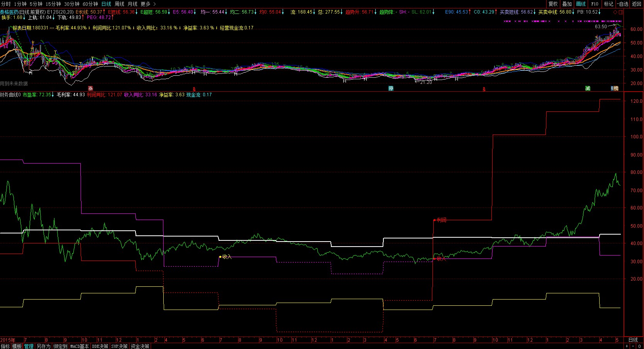Open the 指标 indicator tab

click(5, 346)
